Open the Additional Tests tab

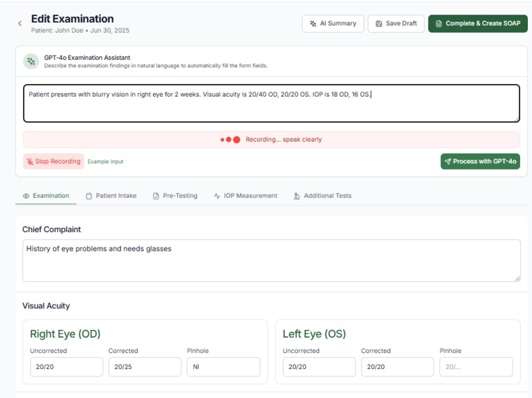pyautogui.click(x=322, y=196)
